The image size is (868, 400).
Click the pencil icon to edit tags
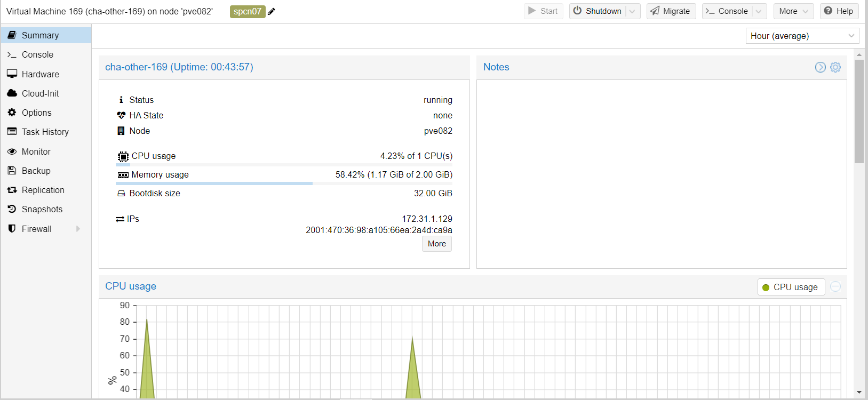pyautogui.click(x=272, y=11)
